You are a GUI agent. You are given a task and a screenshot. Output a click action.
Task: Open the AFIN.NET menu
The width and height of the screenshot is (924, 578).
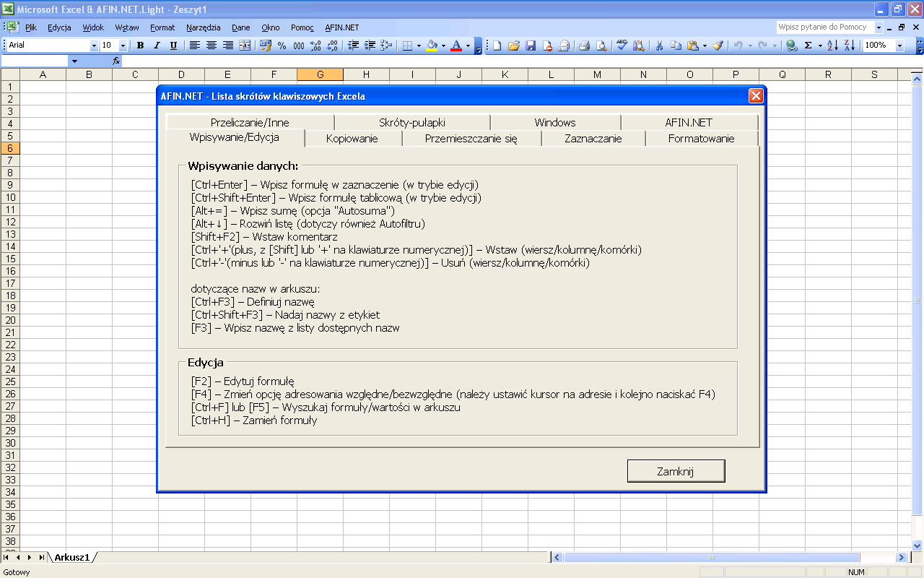click(x=342, y=27)
